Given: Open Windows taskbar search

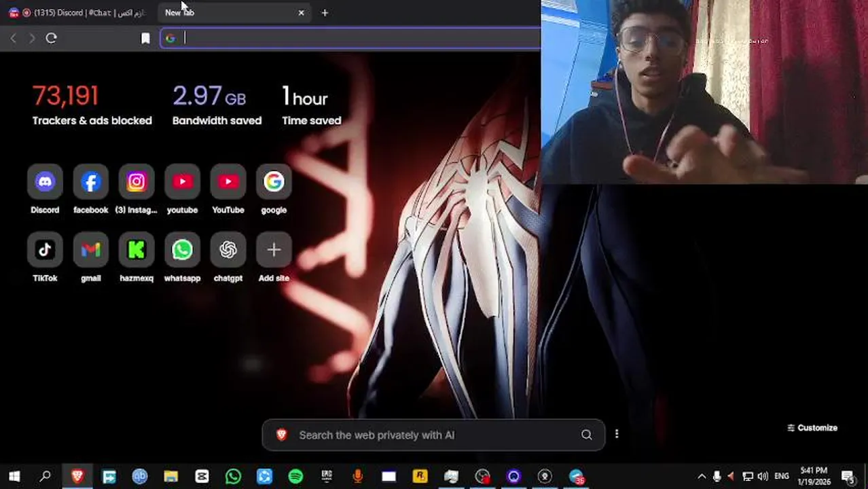Looking at the screenshot, I should (x=46, y=477).
